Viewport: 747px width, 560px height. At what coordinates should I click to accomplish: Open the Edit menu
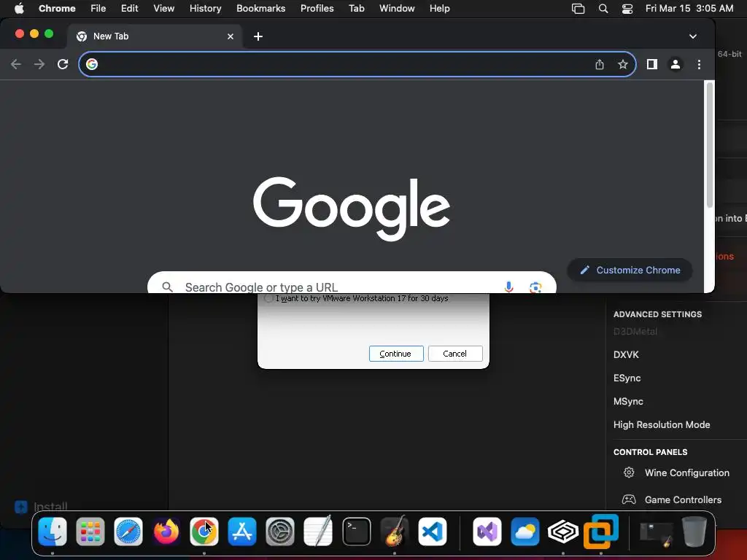129,9
